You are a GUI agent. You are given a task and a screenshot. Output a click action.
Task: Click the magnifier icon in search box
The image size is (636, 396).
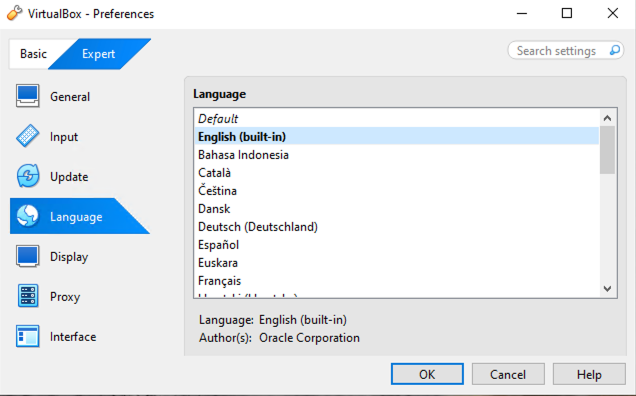[x=615, y=50]
